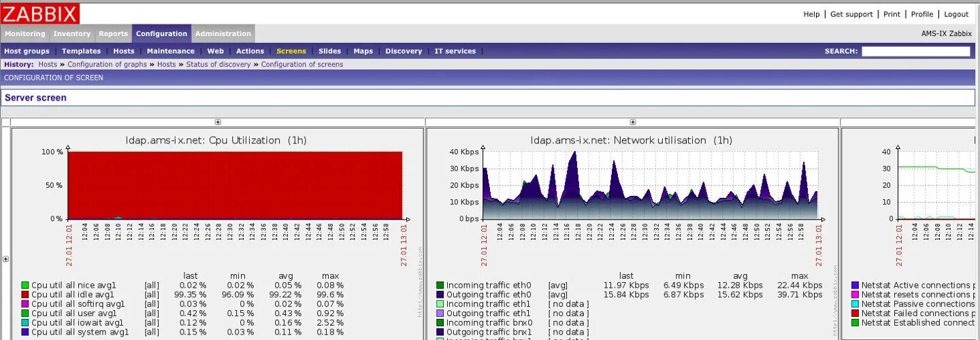
Task: Click Outgoing traffic eth1 swatch
Action: (x=440, y=313)
